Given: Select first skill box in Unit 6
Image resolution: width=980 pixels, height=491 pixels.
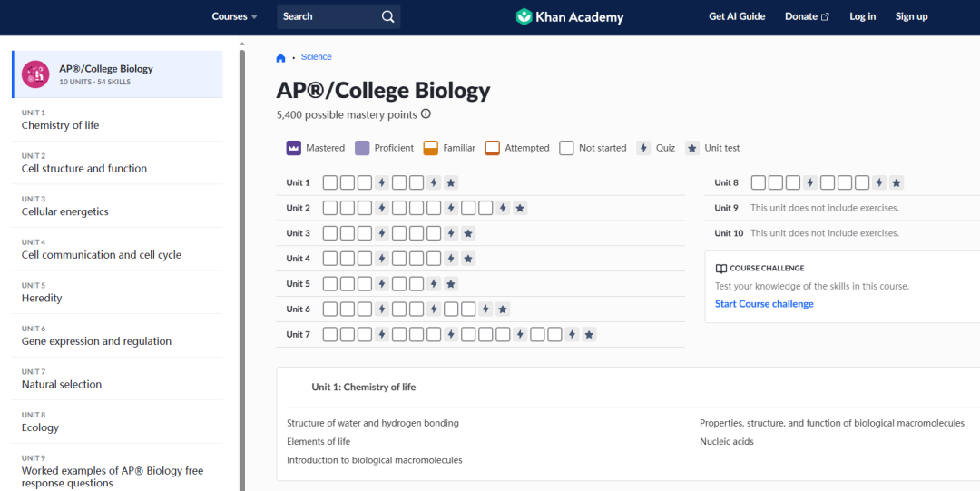Looking at the screenshot, I should [330, 309].
